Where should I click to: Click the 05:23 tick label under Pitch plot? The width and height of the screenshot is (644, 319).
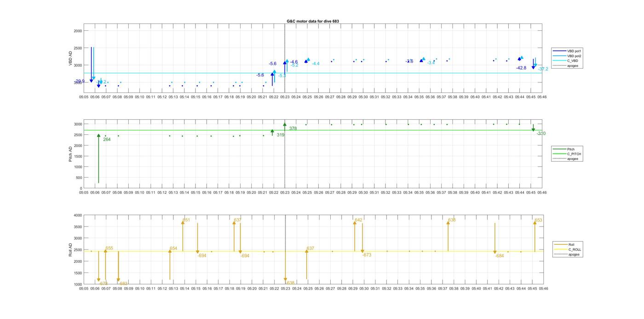point(285,192)
